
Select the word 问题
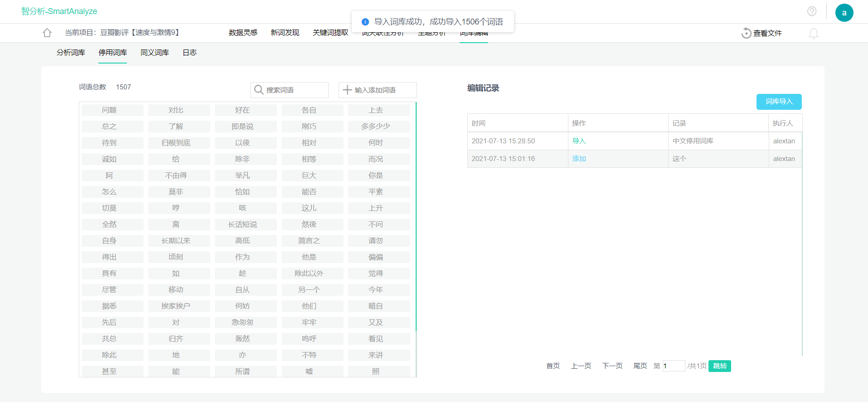coord(112,110)
